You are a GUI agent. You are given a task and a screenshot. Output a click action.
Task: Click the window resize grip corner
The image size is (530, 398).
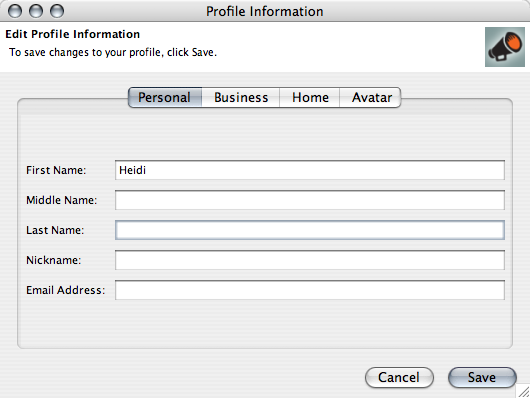(523, 392)
